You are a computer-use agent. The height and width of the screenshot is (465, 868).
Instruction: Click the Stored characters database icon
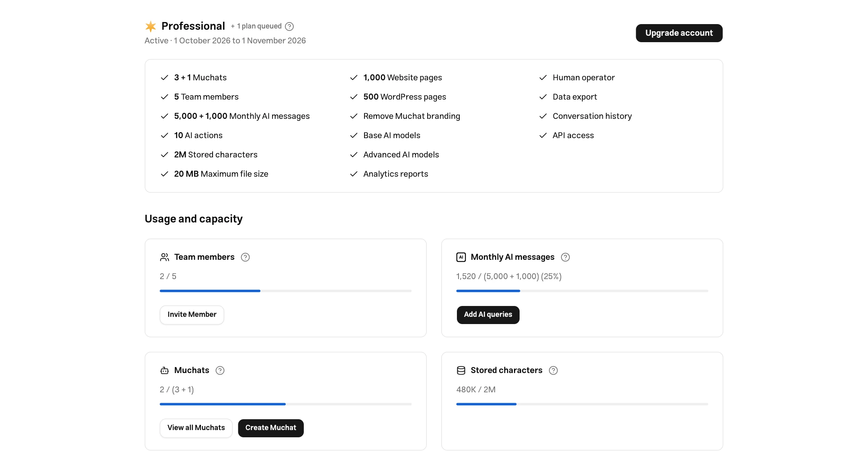point(461,371)
